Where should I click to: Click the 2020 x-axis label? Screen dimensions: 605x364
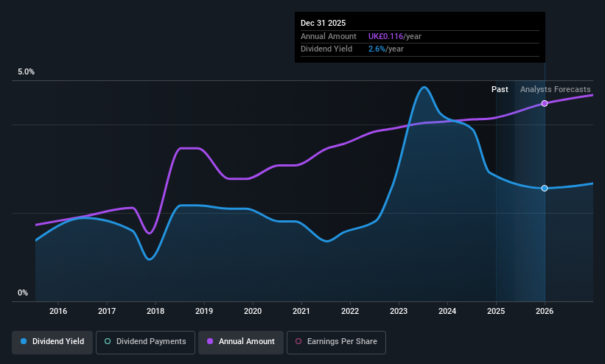pos(253,311)
